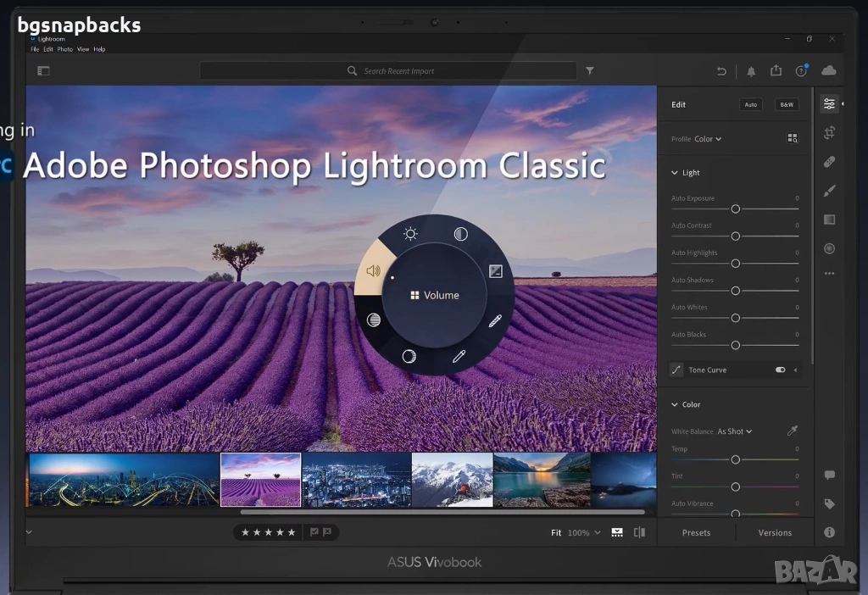Toggle the Tone Curve switch

(780, 370)
